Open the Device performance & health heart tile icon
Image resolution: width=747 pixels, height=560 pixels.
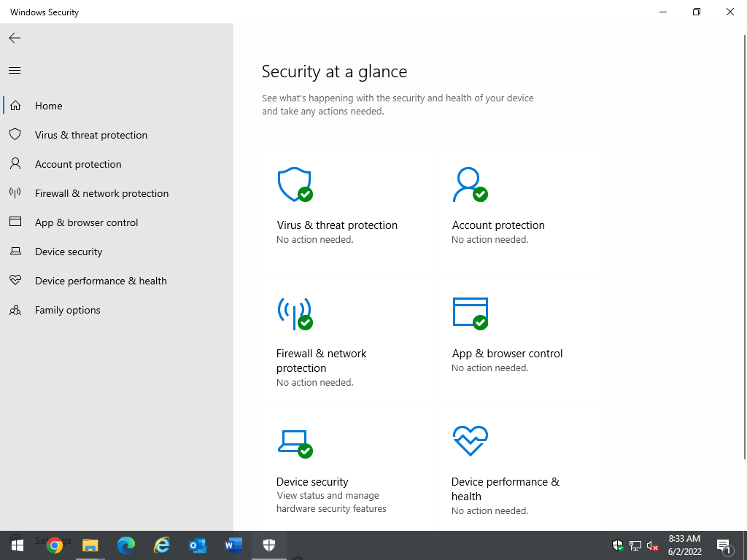pyautogui.click(x=470, y=440)
